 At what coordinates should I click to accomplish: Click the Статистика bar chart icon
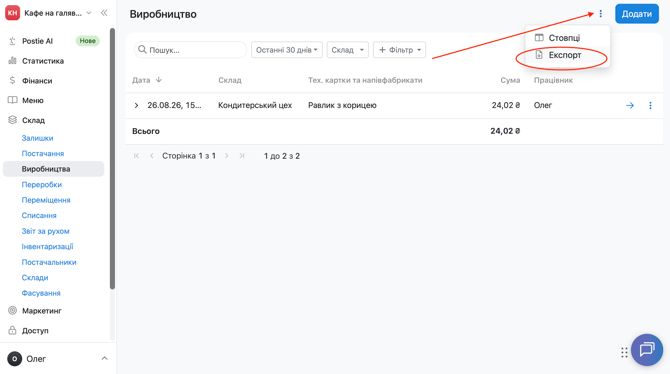[x=12, y=61]
